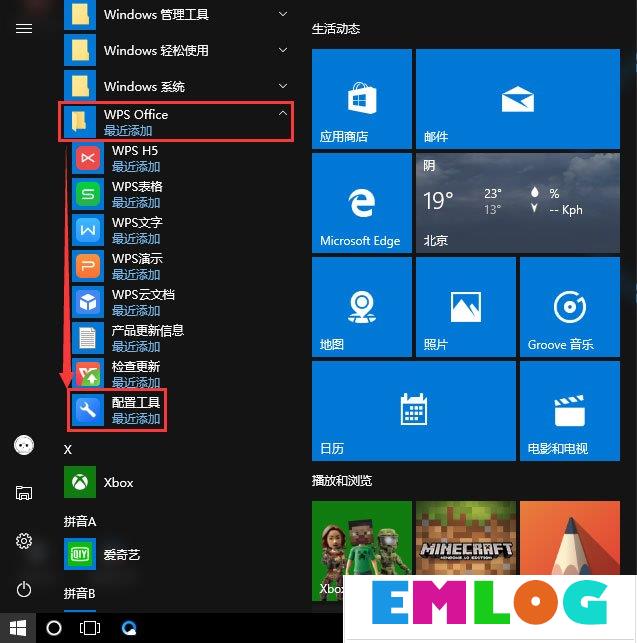This screenshot has height=643, width=637.
Task: Open 产品更新信息 document icon
Action: pyautogui.click(x=88, y=338)
